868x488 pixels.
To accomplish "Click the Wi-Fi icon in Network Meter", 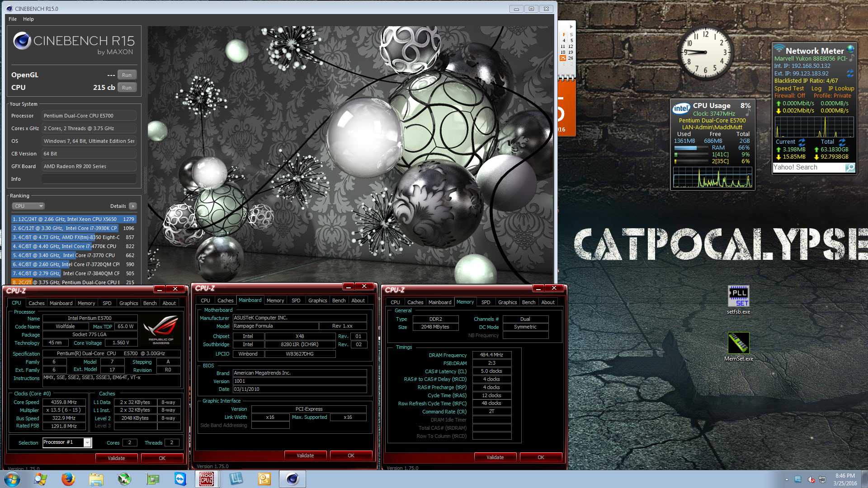I will pyautogui.click(x=778, y=48).
